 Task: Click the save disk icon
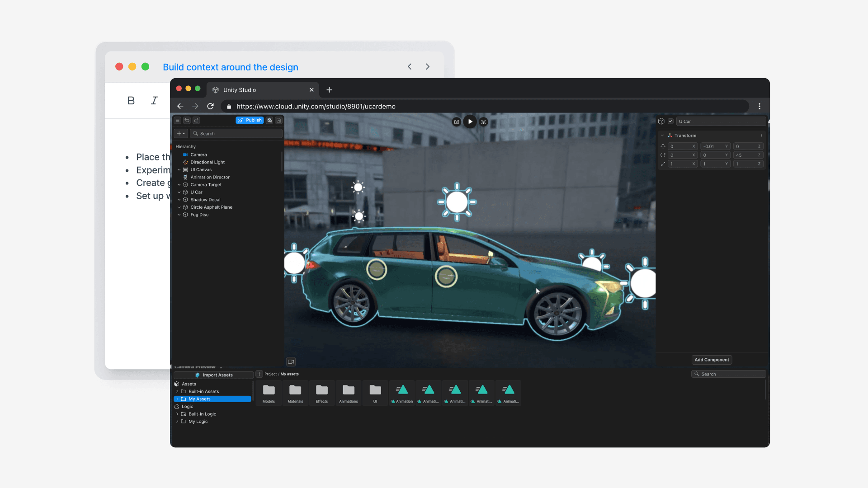(x=279, y=120)
